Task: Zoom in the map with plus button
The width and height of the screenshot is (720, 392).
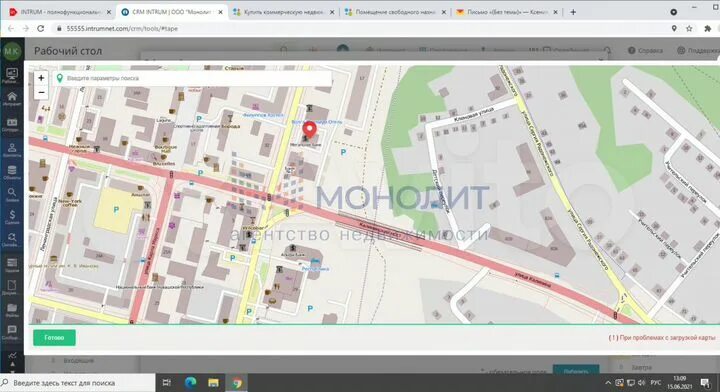Action: 41,78
